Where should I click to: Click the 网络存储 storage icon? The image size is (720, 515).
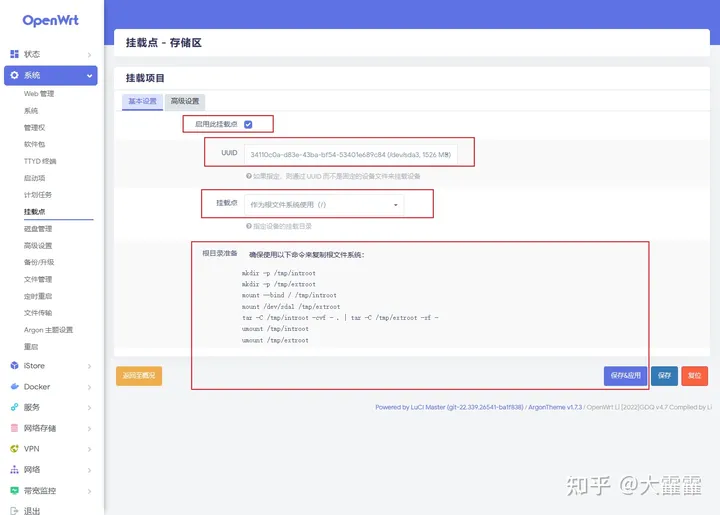(x=14, y=428)
